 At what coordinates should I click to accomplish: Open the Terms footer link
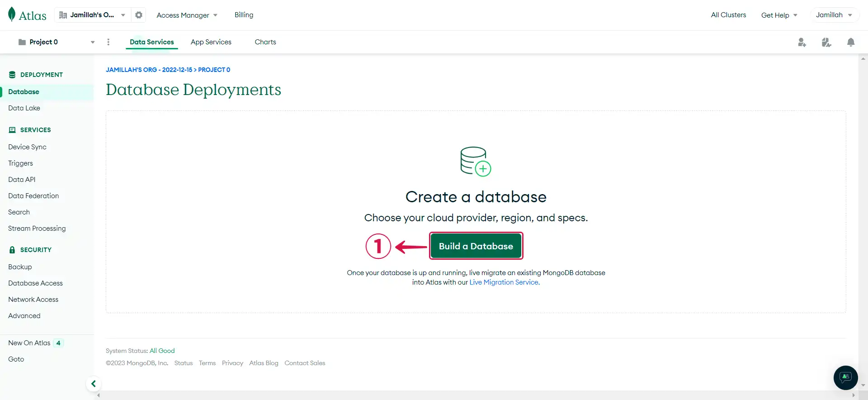pos(207,363)
